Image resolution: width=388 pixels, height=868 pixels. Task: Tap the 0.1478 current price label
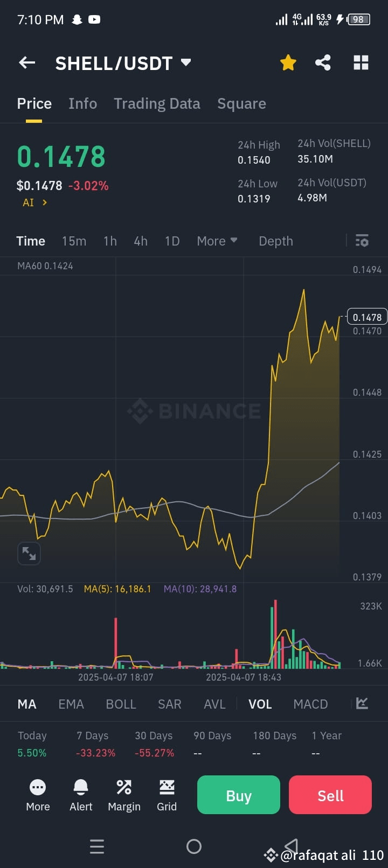[x=367, y=317]
